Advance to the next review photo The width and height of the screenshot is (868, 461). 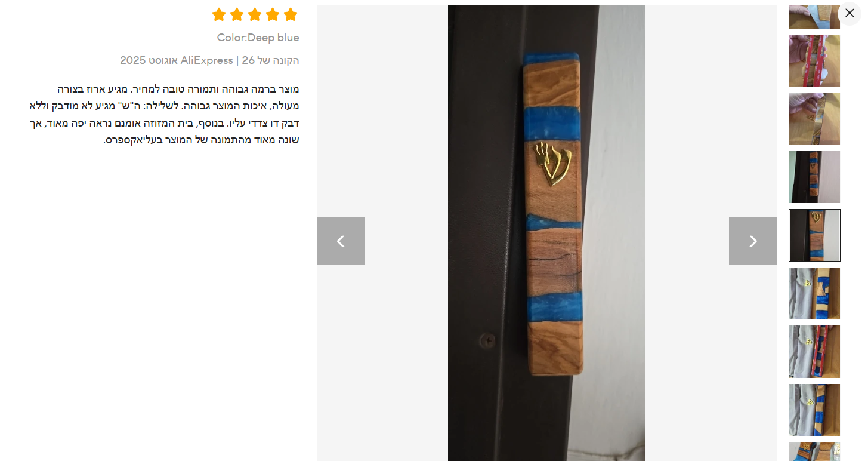(753, 241)
